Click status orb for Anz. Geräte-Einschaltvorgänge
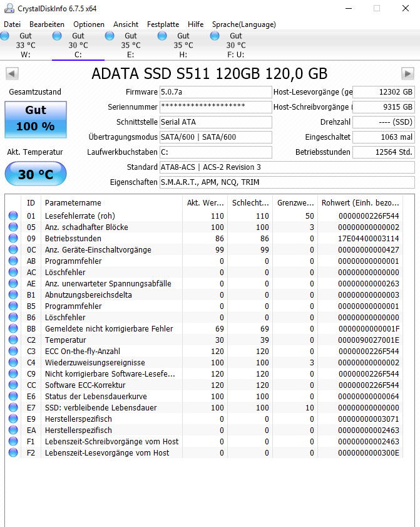This screenshot has height=527, width=420. point(13,249)
